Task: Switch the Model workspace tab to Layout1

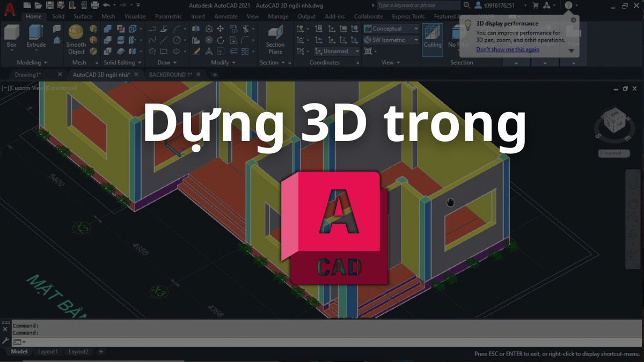Action: pyautogui.click(x=48, y=351)
